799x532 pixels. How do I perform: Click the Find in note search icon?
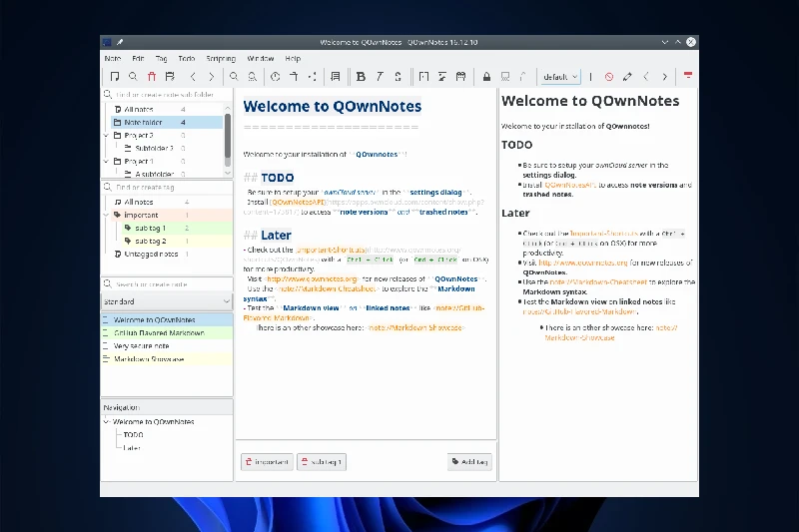(234, 77)
